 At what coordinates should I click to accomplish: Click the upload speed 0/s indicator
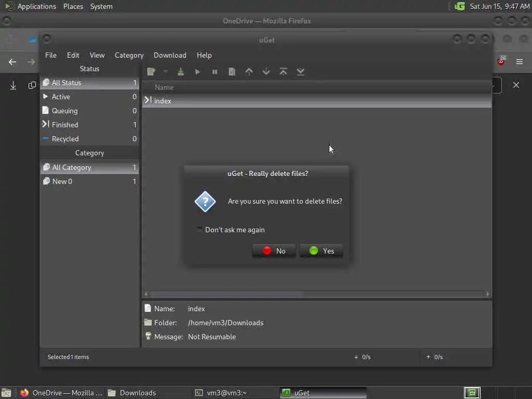pos(435,357)
